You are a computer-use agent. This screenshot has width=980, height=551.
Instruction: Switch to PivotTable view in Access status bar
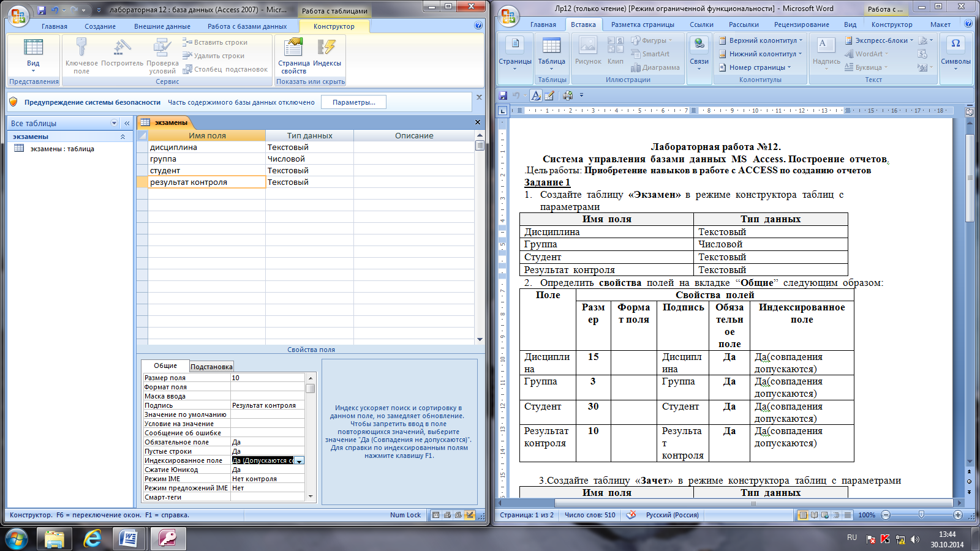pos(447,515)
